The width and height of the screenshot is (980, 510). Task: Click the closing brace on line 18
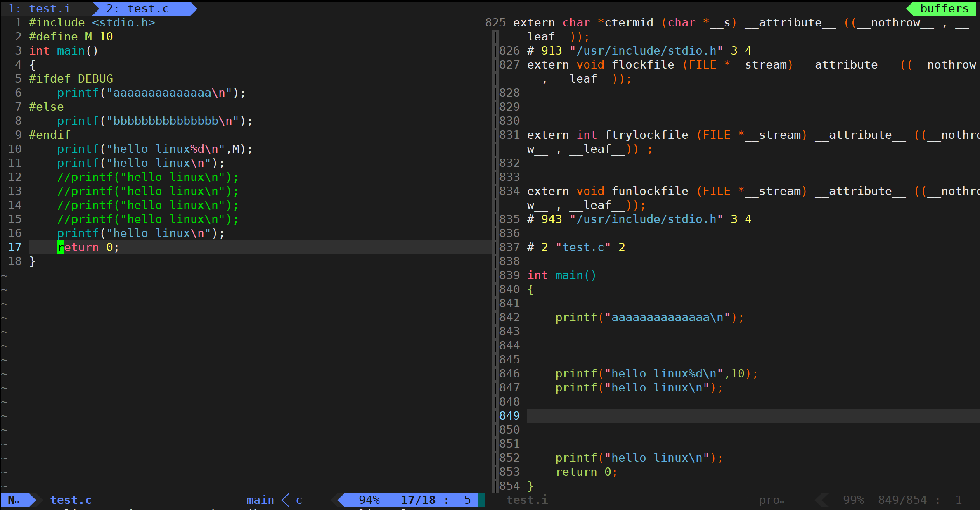[32, 261]
